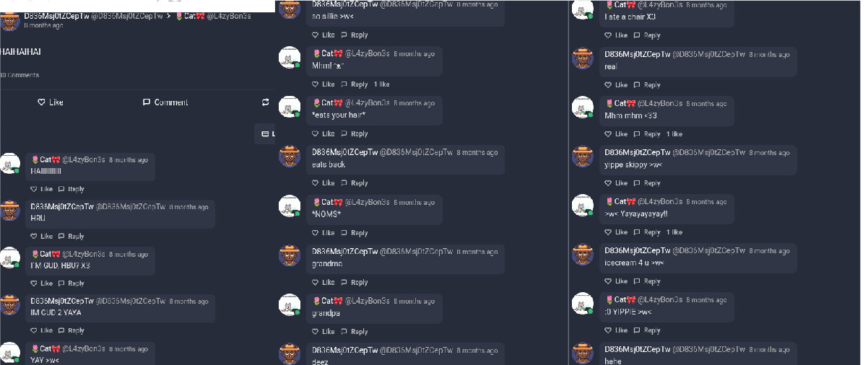Open the comment sort dropdown under post
The height and width of the screenshot is (365, 868).
click(x=265, y=133)
